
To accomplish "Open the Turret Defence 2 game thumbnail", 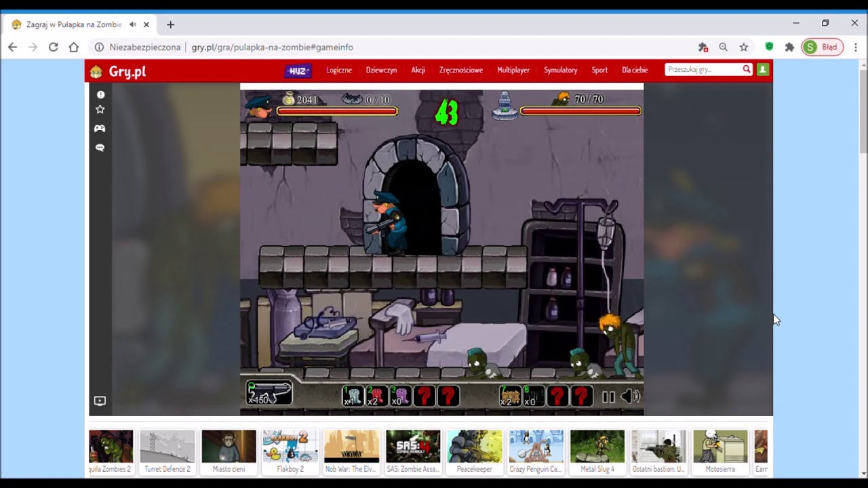I will pos(167,452).
